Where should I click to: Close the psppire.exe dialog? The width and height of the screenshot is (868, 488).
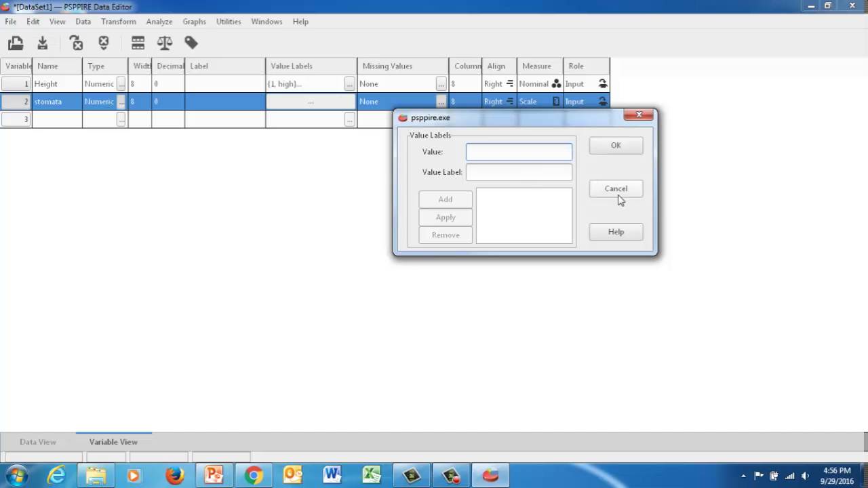[638, 115]
